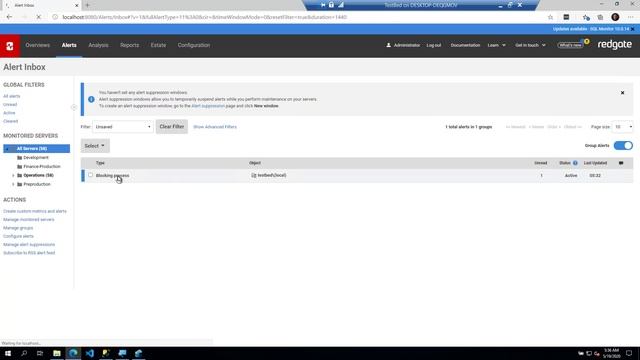Image resolution: width=640 pixels, height=360 pixels.
Task: Expand the Operations server group
Action: [13, 176]
